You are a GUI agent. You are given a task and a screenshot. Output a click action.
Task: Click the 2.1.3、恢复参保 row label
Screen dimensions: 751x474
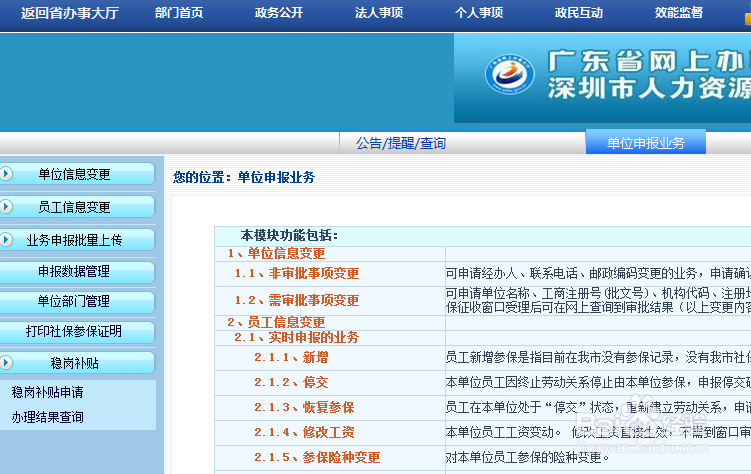(x=304, y=407)
